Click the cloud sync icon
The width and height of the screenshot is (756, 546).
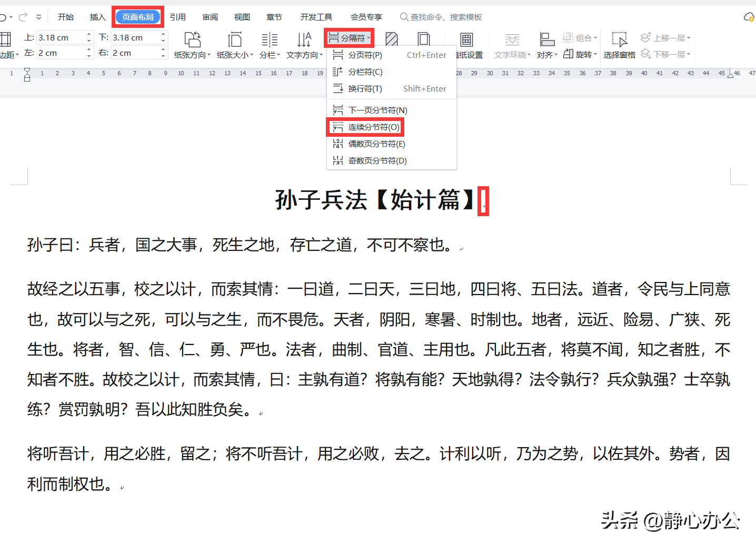(x=748, y=17)
